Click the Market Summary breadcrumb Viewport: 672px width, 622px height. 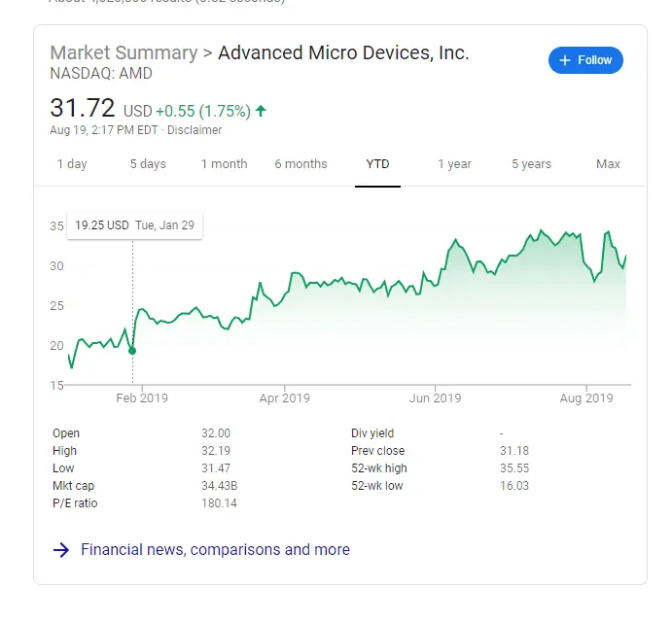pyautogui.click(x=123, y=52)
